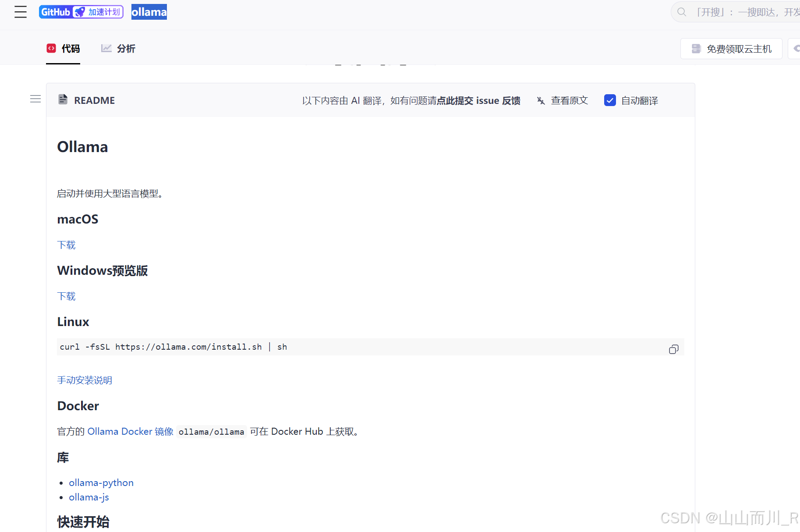Open the 手动安装说明 link
The width and height of the screenshot is (800, 532).
[85, 380]
